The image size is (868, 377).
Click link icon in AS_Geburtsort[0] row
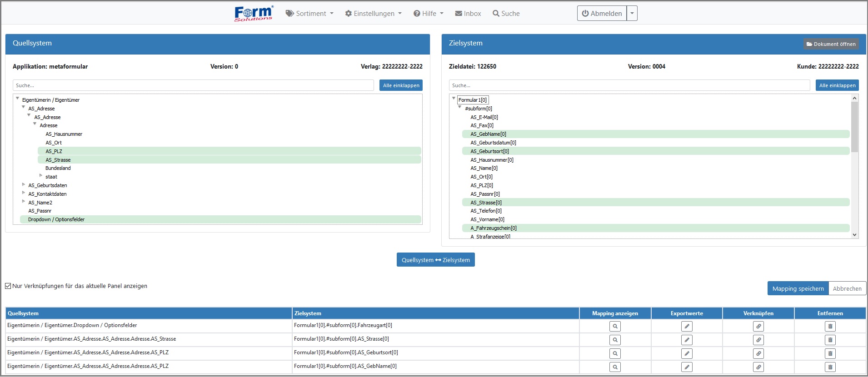pyautogui.click(x=758, y=353)
